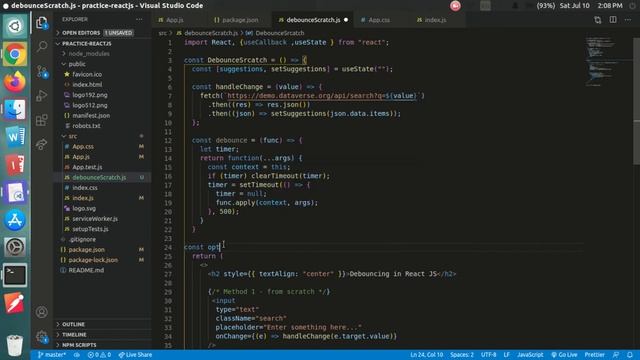Click Ln 24, Col 10 position indicator

(427, 355)
